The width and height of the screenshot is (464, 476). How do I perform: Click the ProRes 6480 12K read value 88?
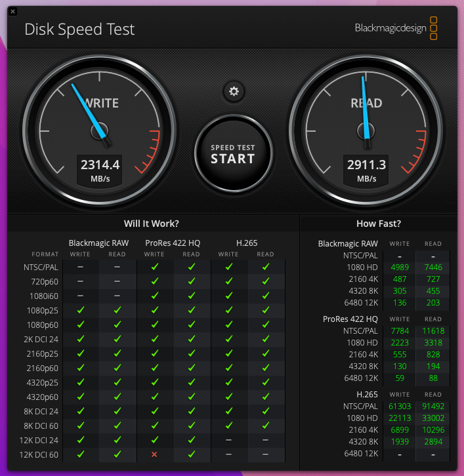point(433,378)
